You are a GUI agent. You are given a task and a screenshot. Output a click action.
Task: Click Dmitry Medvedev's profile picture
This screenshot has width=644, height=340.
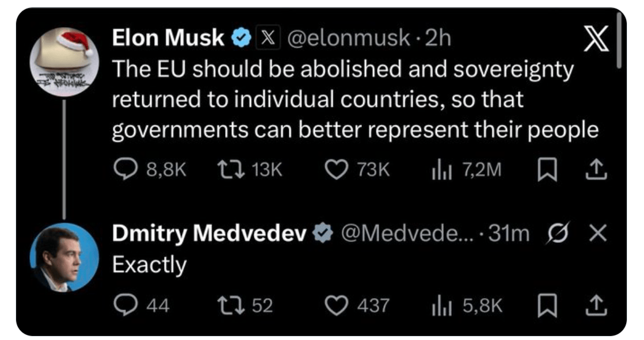(64, 256)
